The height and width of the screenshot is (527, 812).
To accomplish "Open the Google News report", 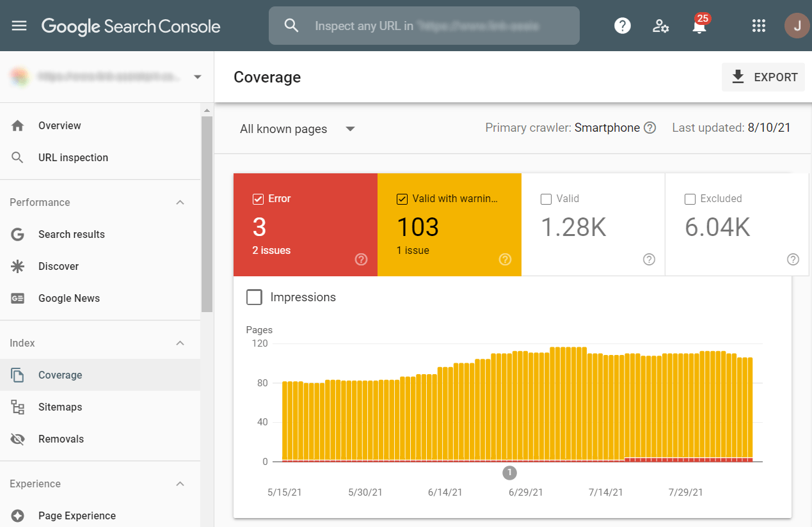I will [100, 298].
